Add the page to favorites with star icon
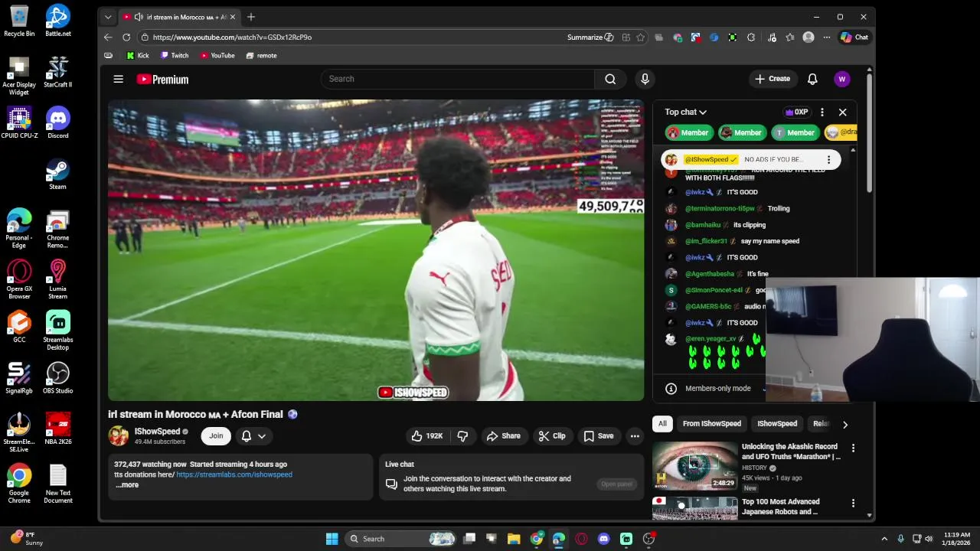This screenshot has width=980, height=551. [640, 37]
